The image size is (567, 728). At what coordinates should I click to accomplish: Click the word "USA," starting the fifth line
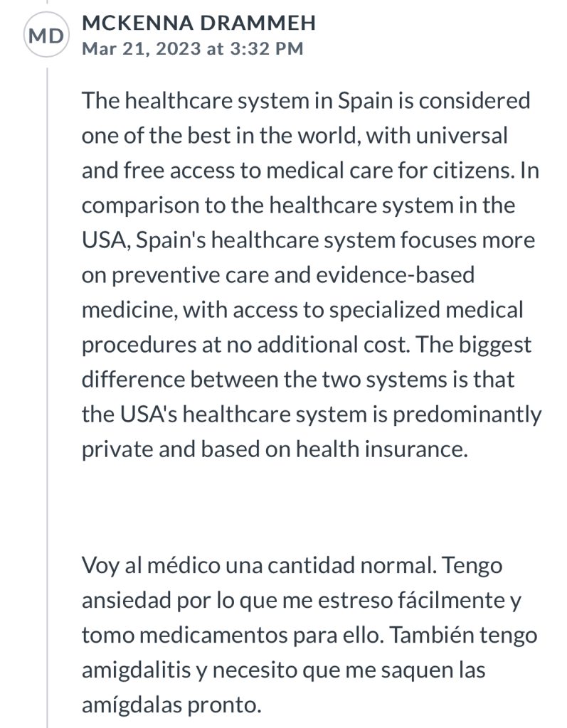[x=107, y=240]
